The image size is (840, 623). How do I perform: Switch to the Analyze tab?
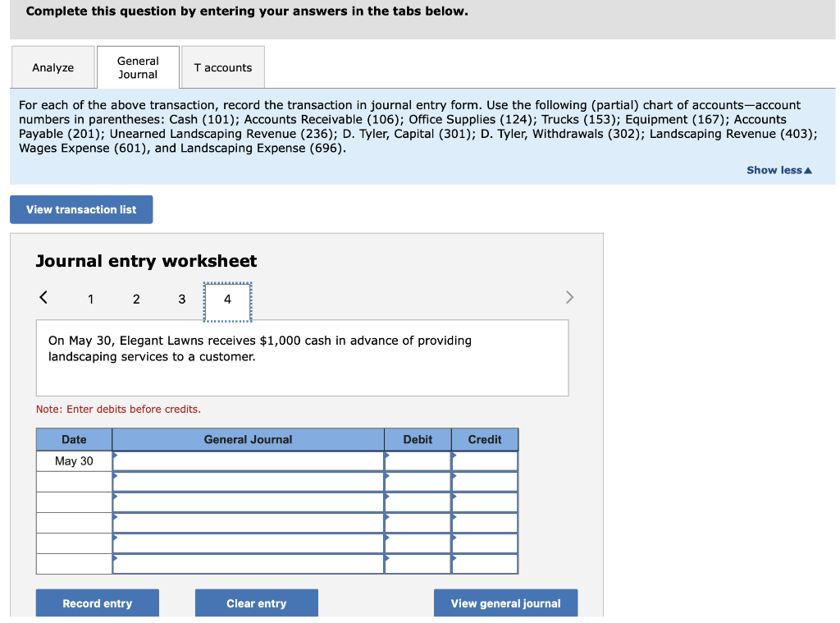click(x=52, y=66)
